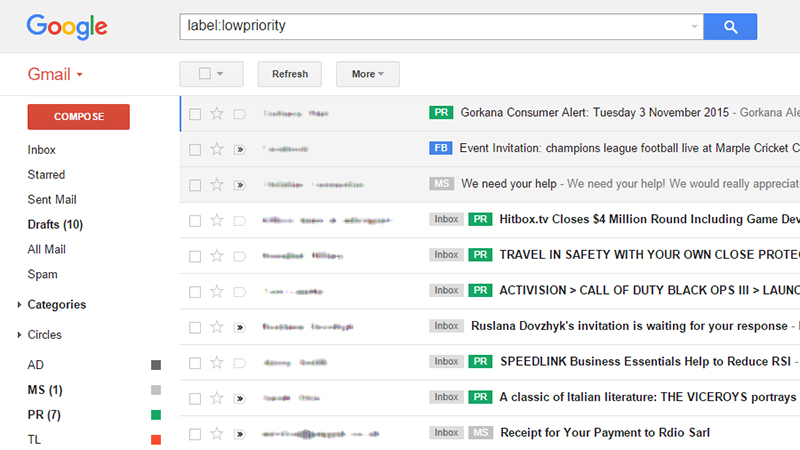Open search options arrow in search box
This screenshot has height=450, width=800.
(694, 27)
